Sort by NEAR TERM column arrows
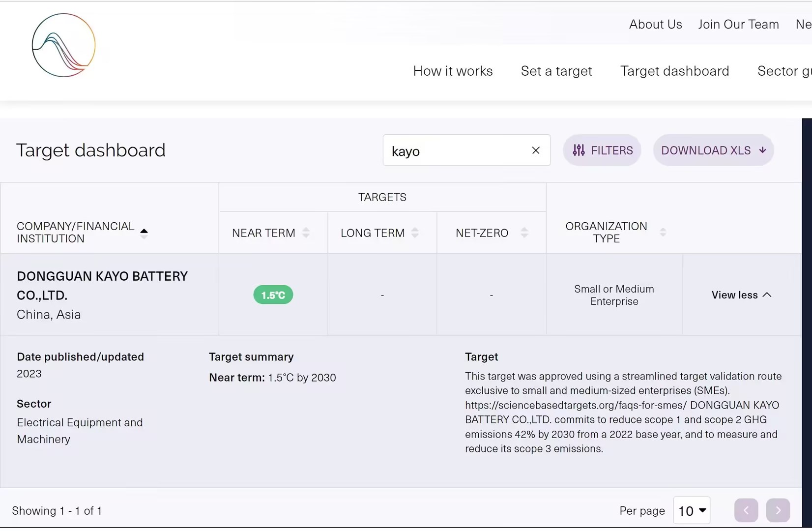Screen dimensions: 812x531 pyautogui.click(x=306, y=233)
